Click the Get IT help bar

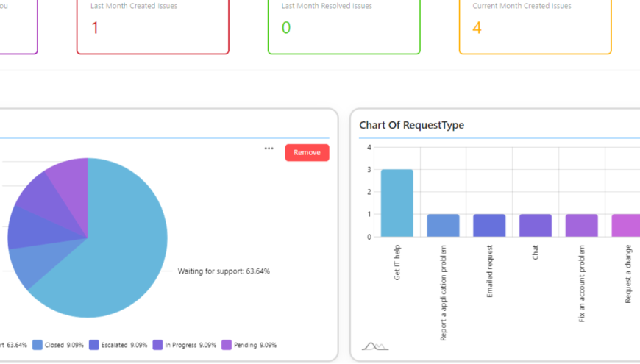point(397,203)
